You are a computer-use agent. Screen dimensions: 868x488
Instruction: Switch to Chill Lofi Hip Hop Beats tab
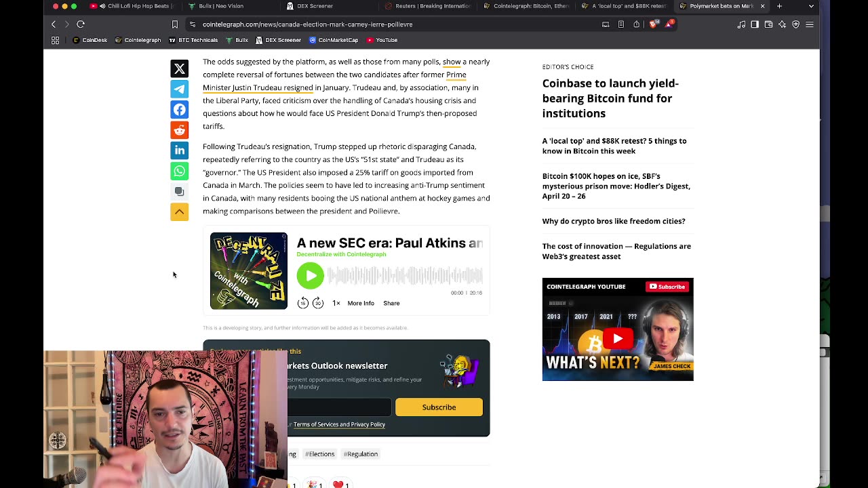coord(134,6)
